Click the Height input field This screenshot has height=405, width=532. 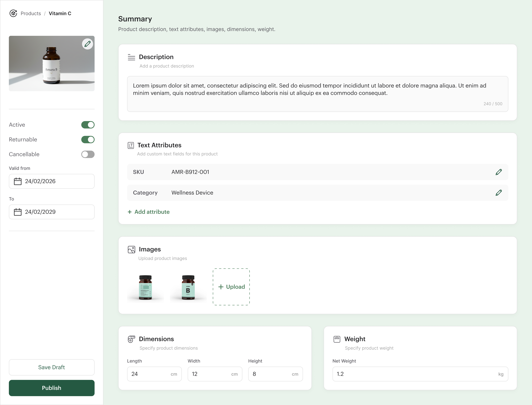point(276,374)
